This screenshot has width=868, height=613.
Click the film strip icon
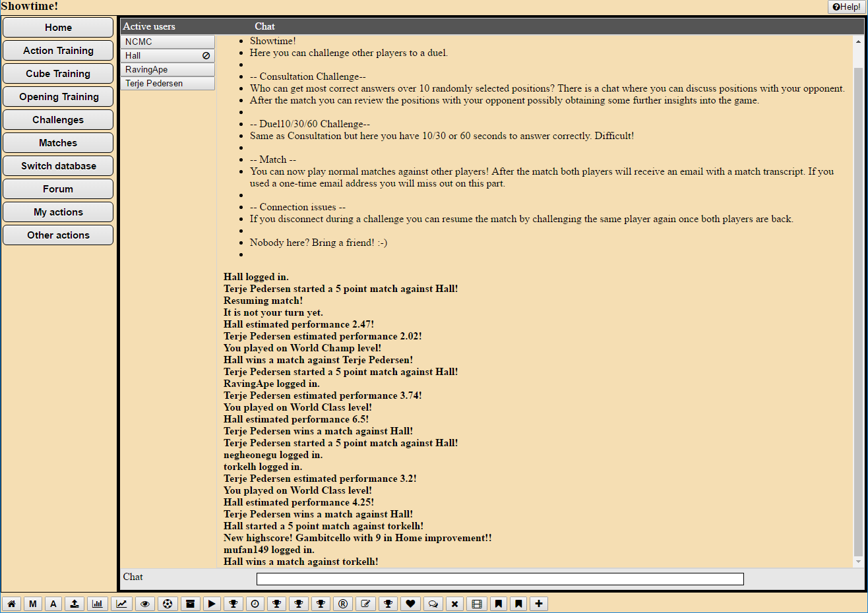coord(477,604)
